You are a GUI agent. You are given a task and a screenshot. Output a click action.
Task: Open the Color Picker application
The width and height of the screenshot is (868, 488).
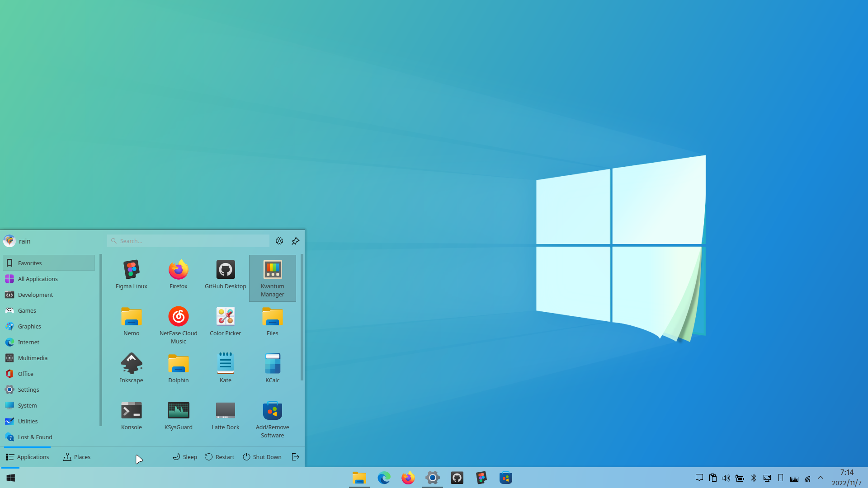click(225, 321)
